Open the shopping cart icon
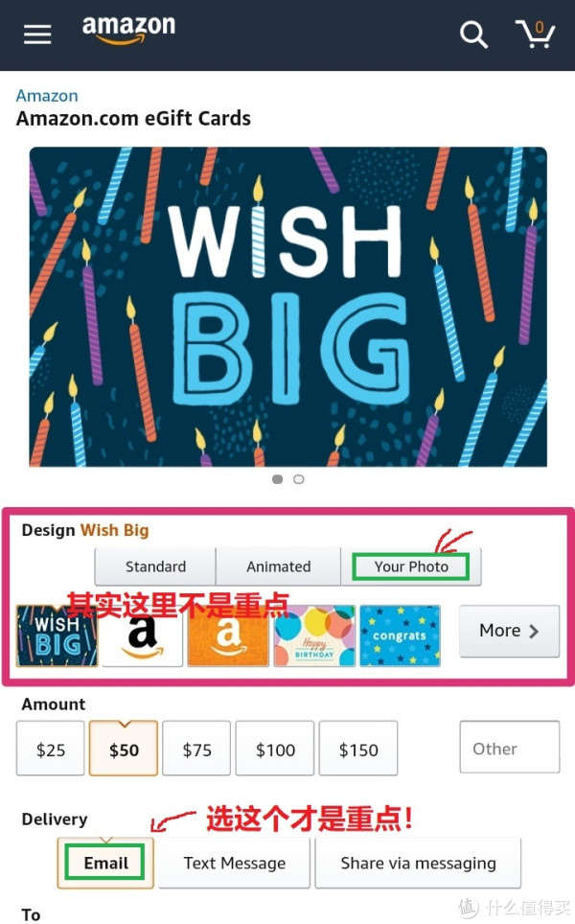Image resolution: width=575 pixels, height=924 pixels. click(535, 34)
